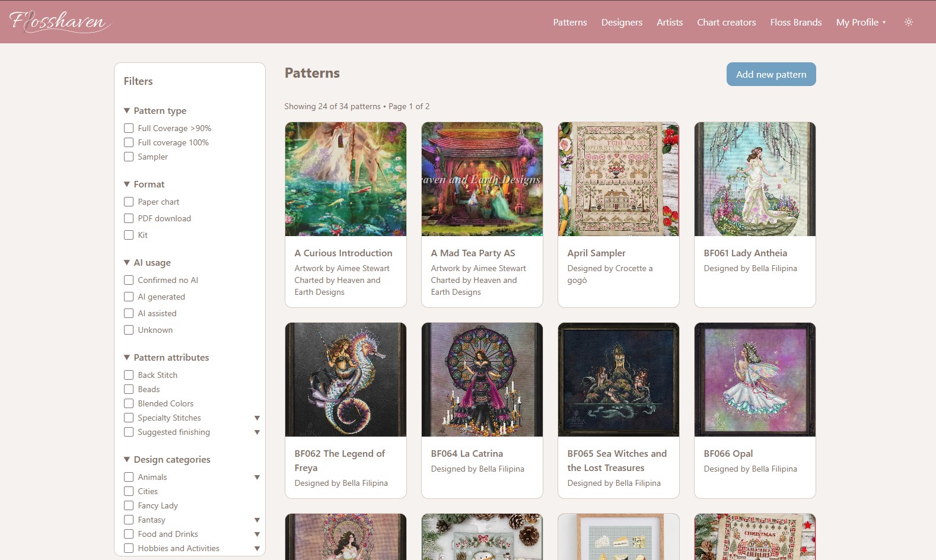Image resolution: width=936 pixels, height=560 pixels.
Task: Open the Patterns nav item
Action: (x=569, y=22)
